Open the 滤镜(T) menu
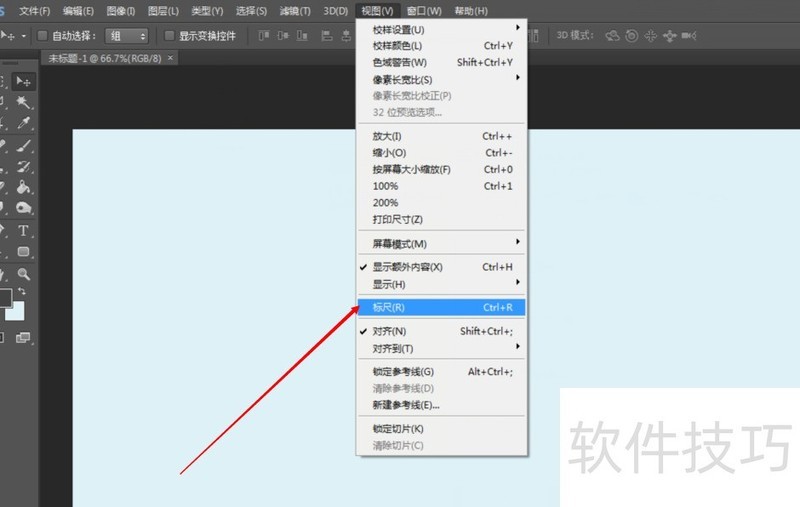 pos(295,11)
